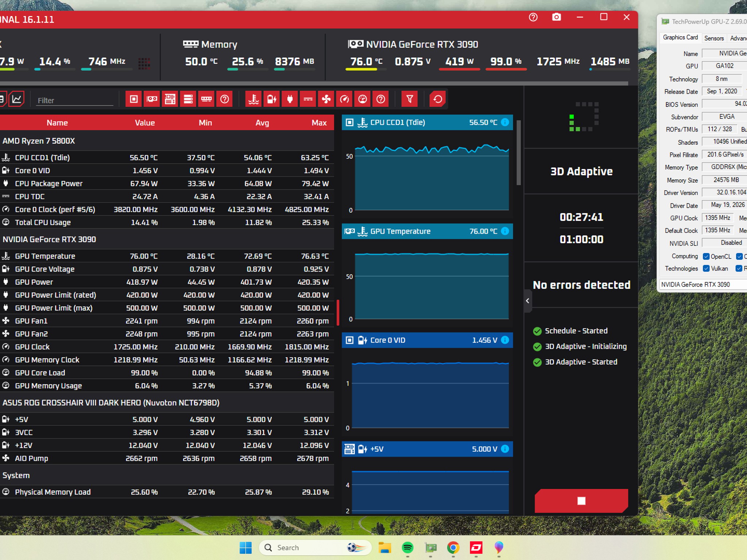Toggle the voltage sensors filter button

click(272, 99)
